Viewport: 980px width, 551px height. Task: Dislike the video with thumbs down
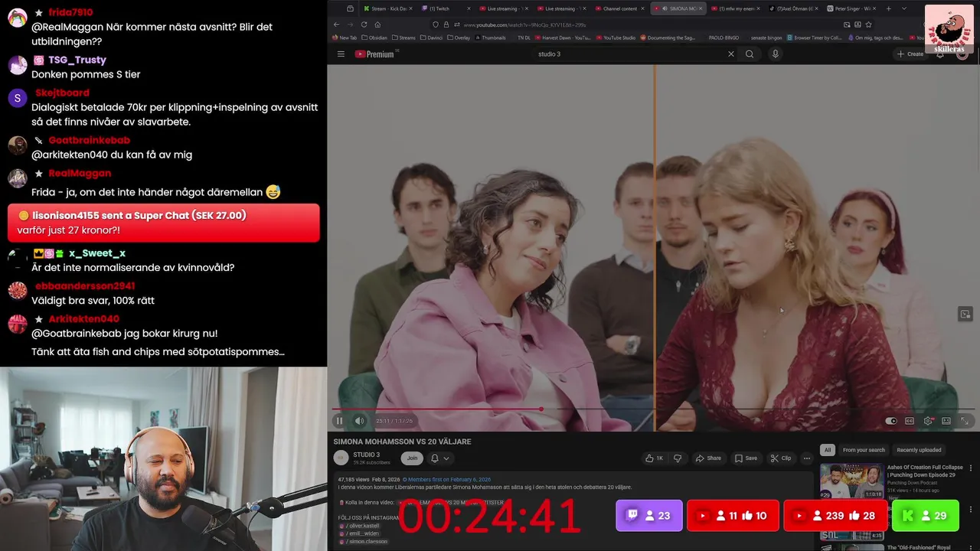click(678, 458)
